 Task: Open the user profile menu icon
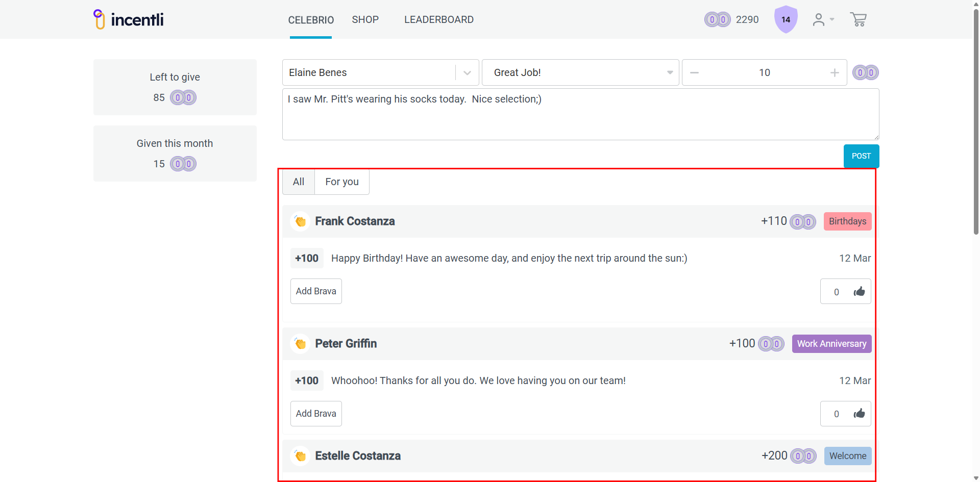[819, 19]
